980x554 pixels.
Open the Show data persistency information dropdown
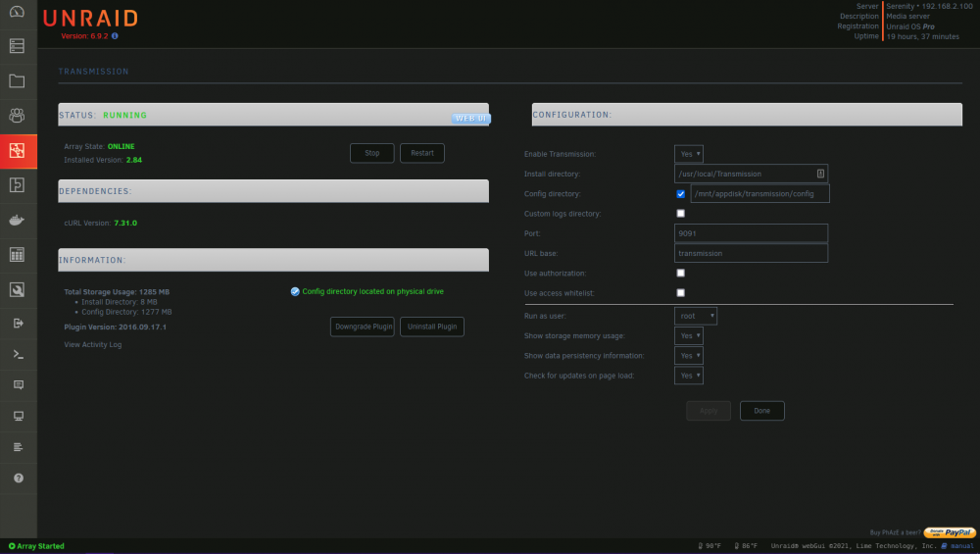pos(689,356)
